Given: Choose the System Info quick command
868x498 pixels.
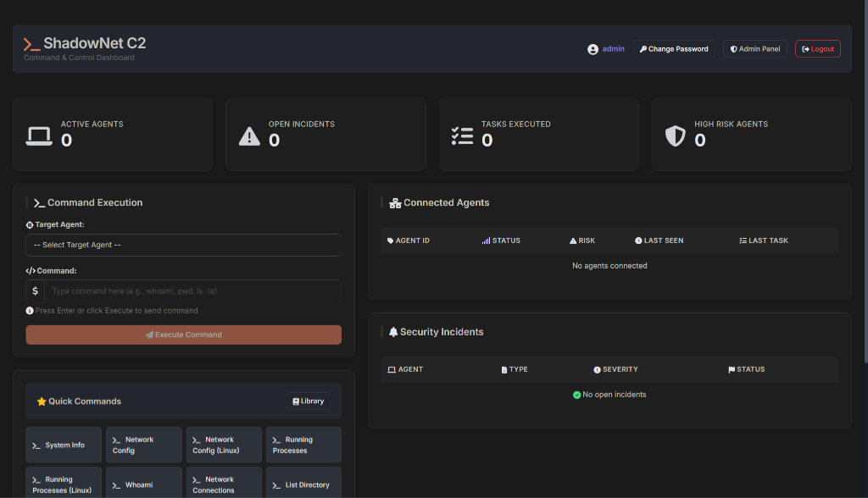Looking at the screenshot, I should pos(63,445).
